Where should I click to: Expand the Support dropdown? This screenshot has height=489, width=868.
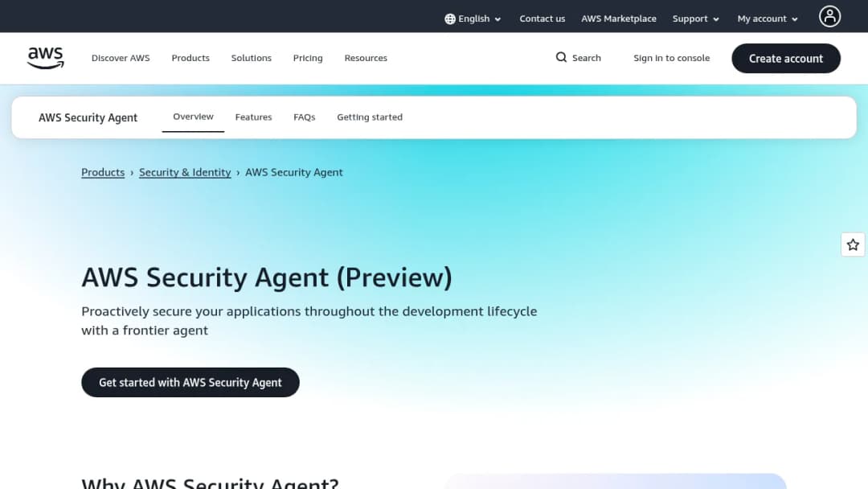tap(696, 18)
